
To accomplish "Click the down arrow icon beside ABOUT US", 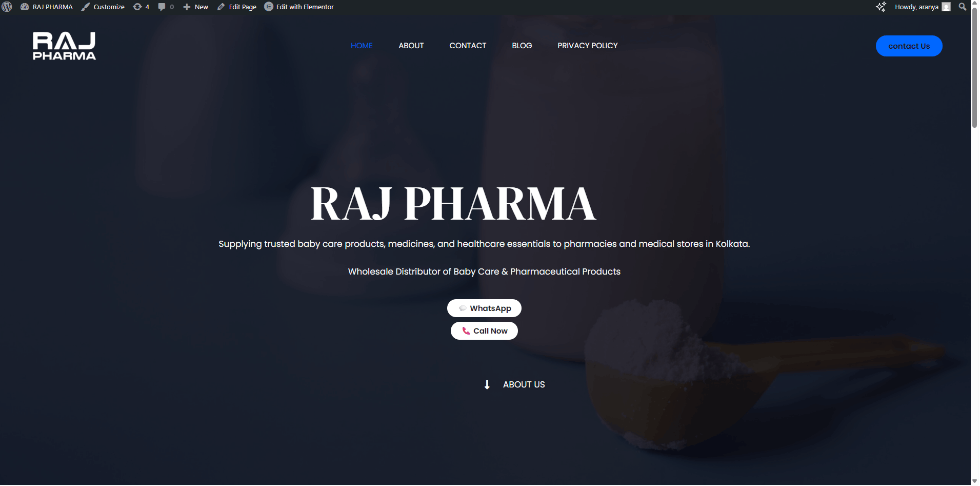I will pyautogui.click(x=487, y=384).
